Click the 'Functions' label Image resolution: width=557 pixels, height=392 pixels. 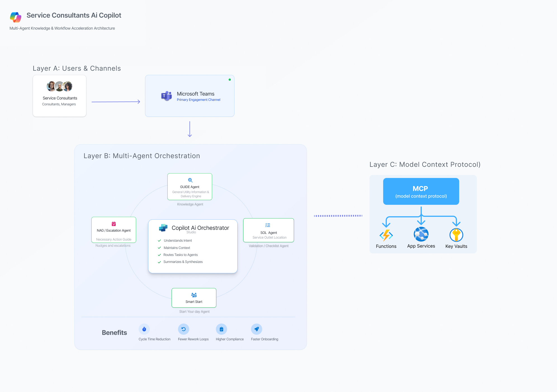(x=386, y=246)
